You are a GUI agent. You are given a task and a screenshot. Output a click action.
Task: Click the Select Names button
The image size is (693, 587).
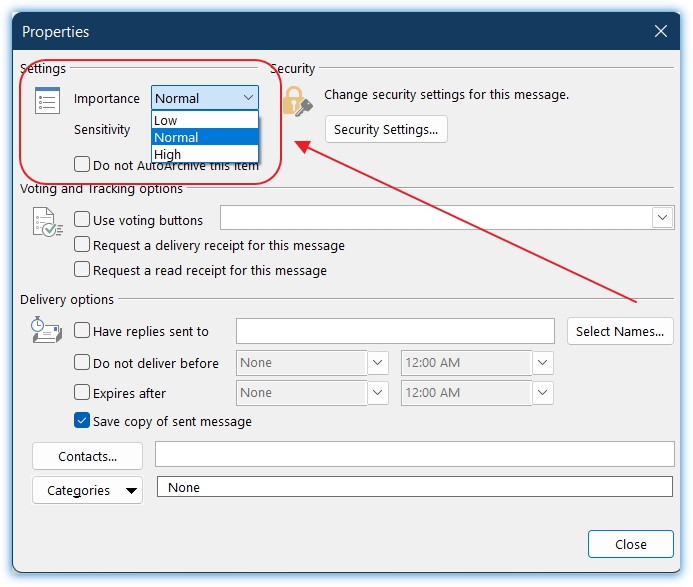coord(620,331)
